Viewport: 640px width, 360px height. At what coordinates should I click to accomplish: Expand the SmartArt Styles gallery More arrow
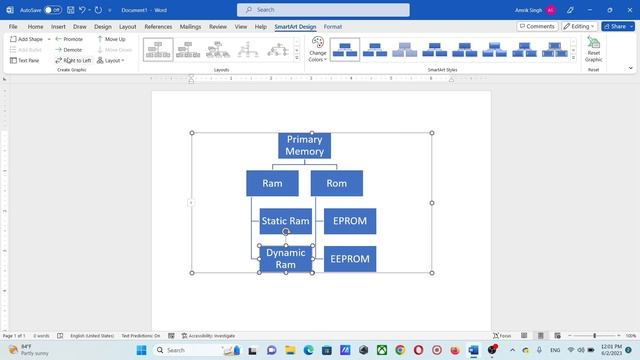tap(573, 58)
